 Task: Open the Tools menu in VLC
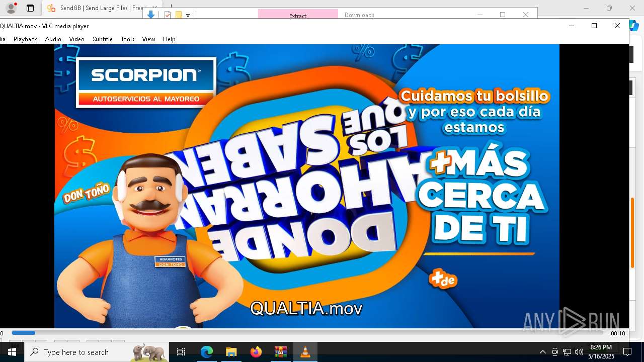(x=127, y=39)
